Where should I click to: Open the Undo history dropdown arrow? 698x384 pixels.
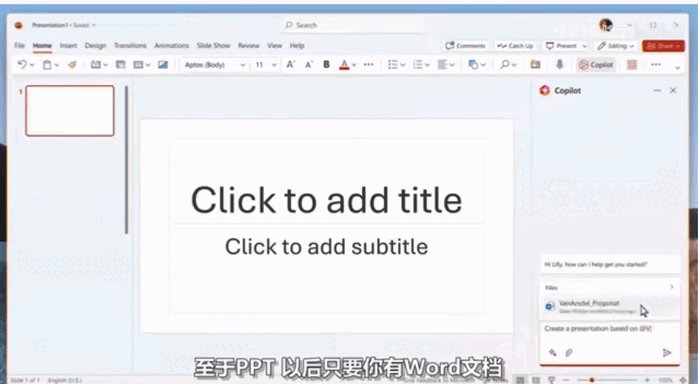click(x=32, y=65)
